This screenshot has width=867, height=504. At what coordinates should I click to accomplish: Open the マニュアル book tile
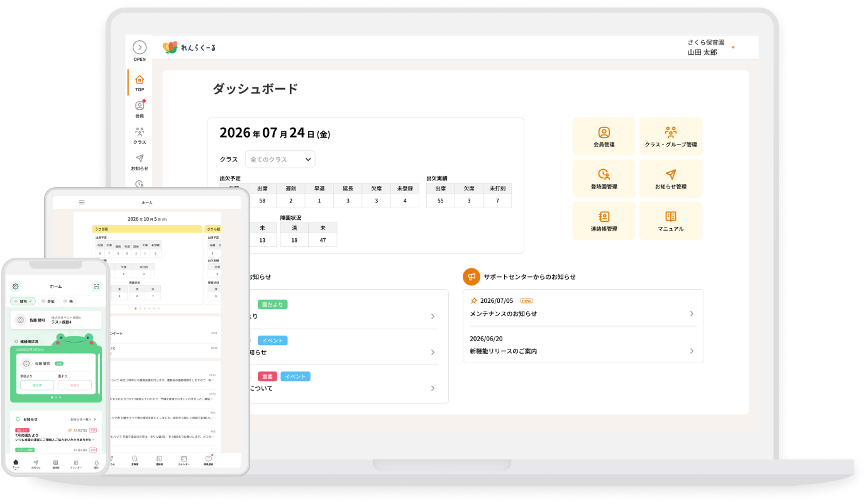click(x=671, y=221)
